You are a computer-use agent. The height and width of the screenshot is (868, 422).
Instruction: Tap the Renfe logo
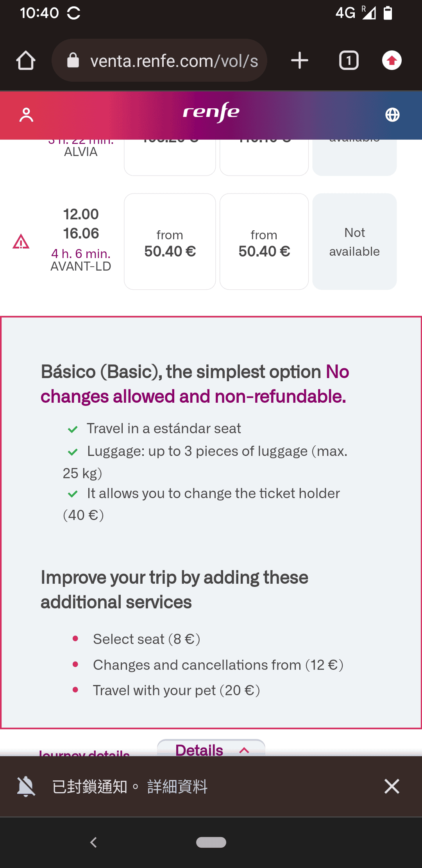point(211,113)
